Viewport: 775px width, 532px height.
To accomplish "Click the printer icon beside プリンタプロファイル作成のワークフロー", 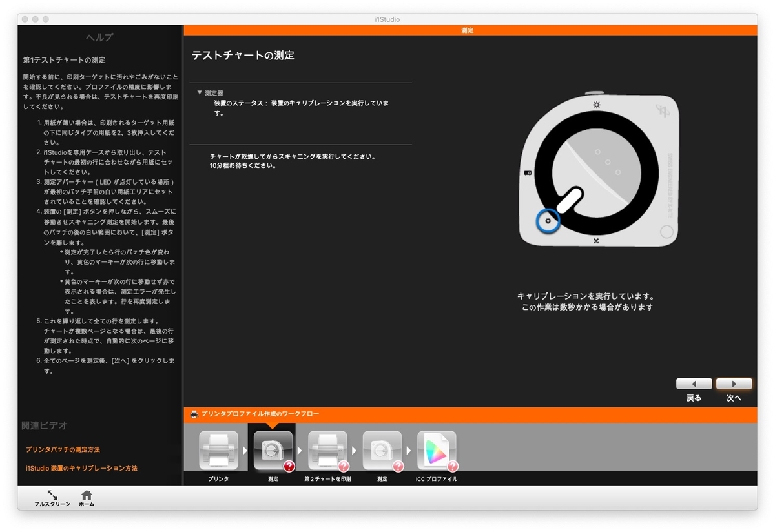I will (x=194, y=414).
